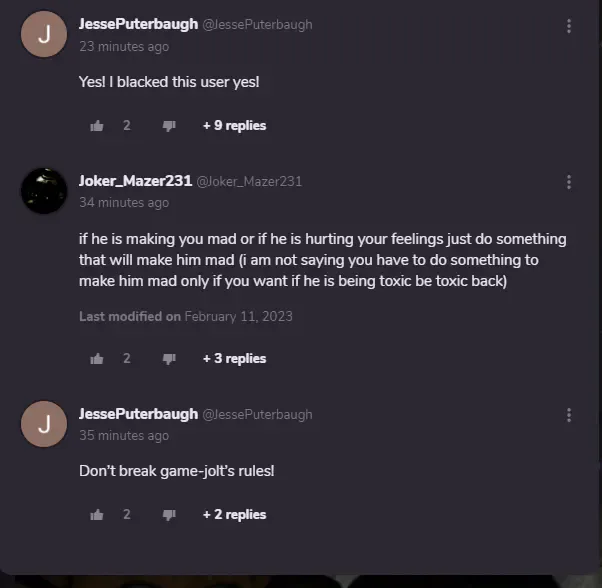Dislike the 'Don't break game-jolt's rules' comment

(169, 515)
